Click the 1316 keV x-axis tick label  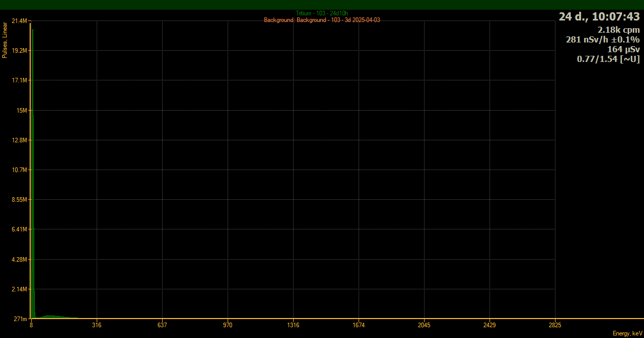click(293, 325)
